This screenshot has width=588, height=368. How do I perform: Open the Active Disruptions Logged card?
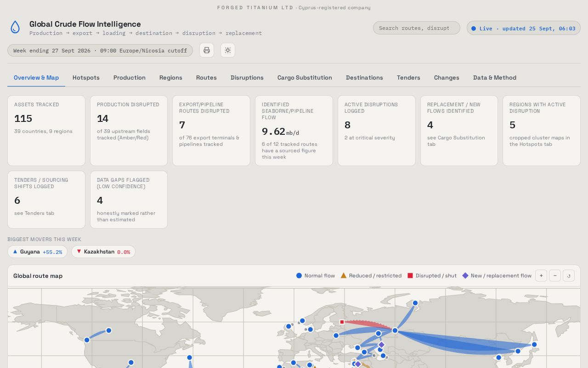[x=377, y=131]
